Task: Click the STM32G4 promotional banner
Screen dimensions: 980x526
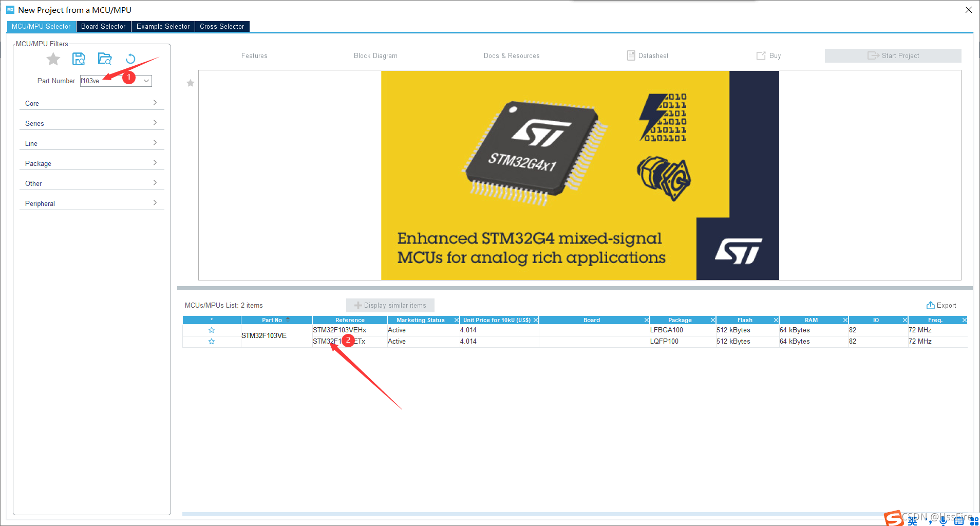Action: [x=580, y=175]
